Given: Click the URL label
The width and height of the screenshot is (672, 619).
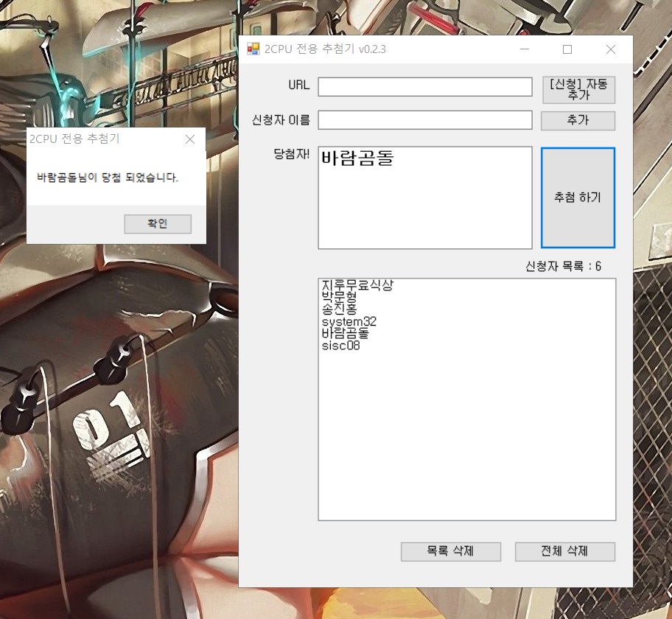Looking at the screenshot, I should click(x=298, y=85).
